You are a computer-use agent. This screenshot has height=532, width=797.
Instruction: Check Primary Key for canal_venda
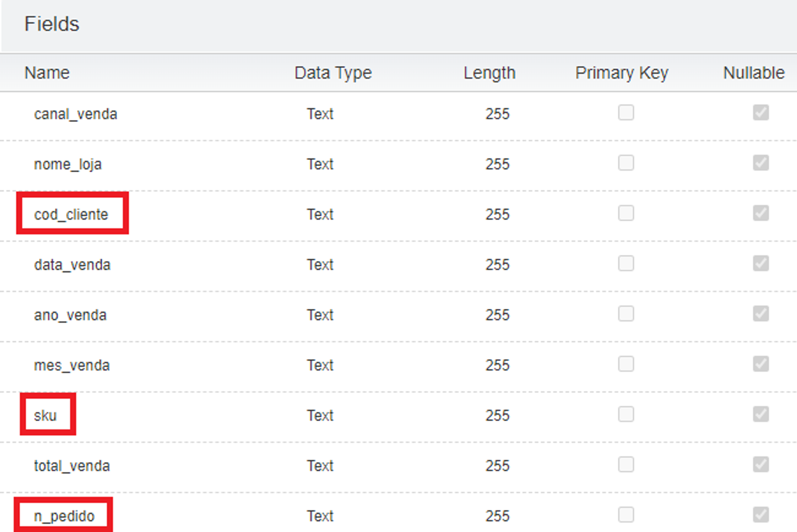(x=626, y=113)
